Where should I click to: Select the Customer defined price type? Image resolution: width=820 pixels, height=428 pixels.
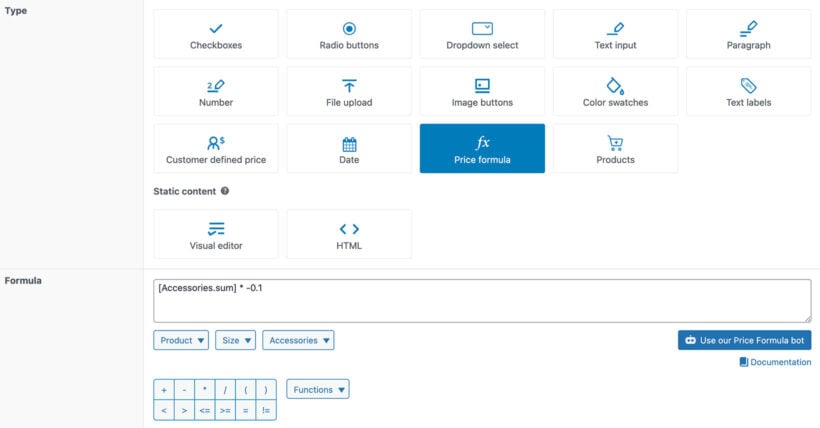coord(216,149)
